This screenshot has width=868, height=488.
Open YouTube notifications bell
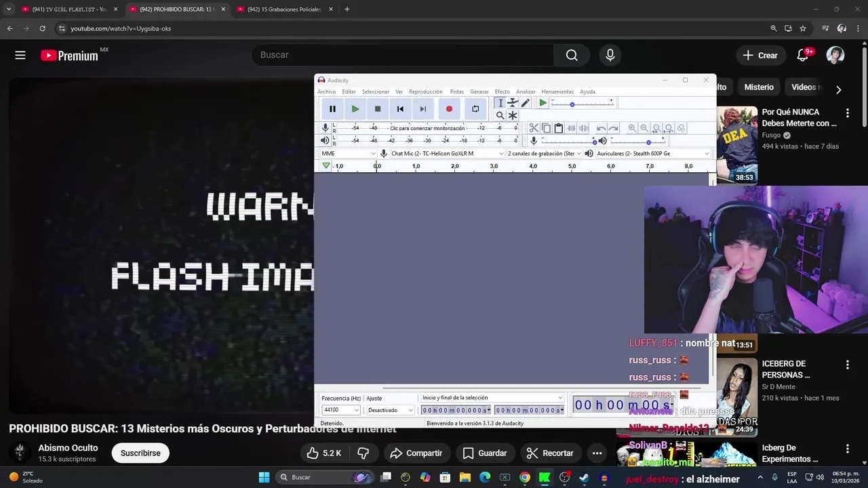[803, 55]
